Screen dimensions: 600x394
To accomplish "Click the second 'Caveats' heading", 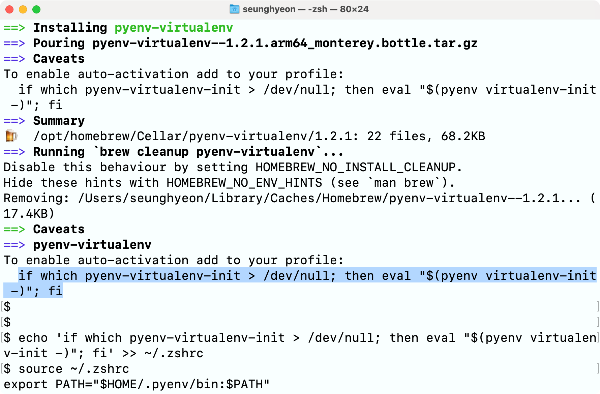I will 59,229.
